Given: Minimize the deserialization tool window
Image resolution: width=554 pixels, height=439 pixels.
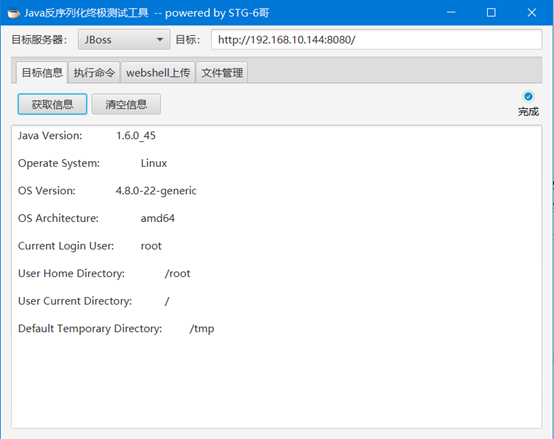Looking at the screenshot, I should click(451, 13).
